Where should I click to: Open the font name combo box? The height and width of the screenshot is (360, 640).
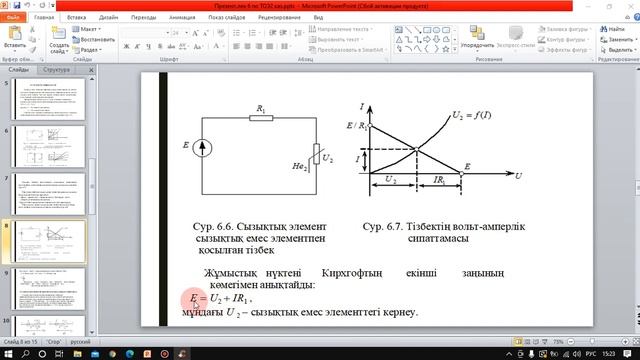[145, 33]
